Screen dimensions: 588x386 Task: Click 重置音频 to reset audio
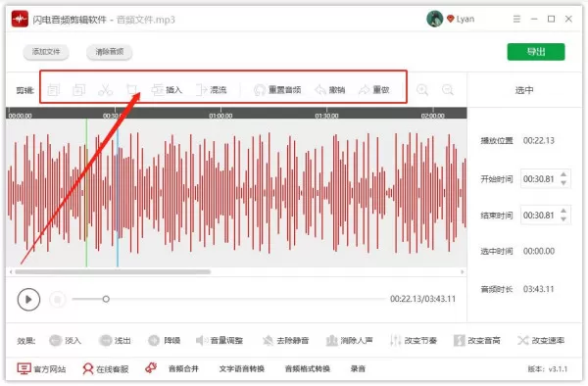click(277, 90)
